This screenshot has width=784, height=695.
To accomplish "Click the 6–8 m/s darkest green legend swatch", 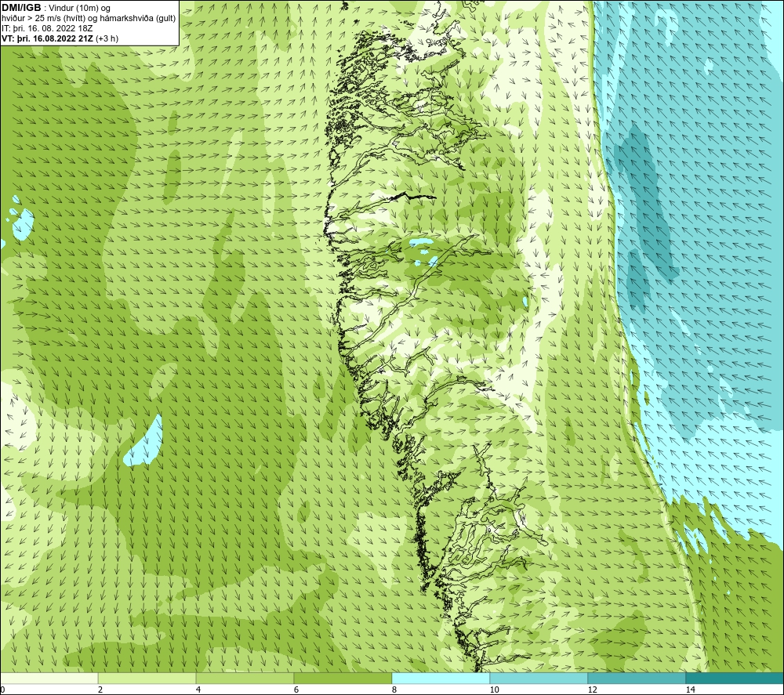I will click(x=343, y=678).
